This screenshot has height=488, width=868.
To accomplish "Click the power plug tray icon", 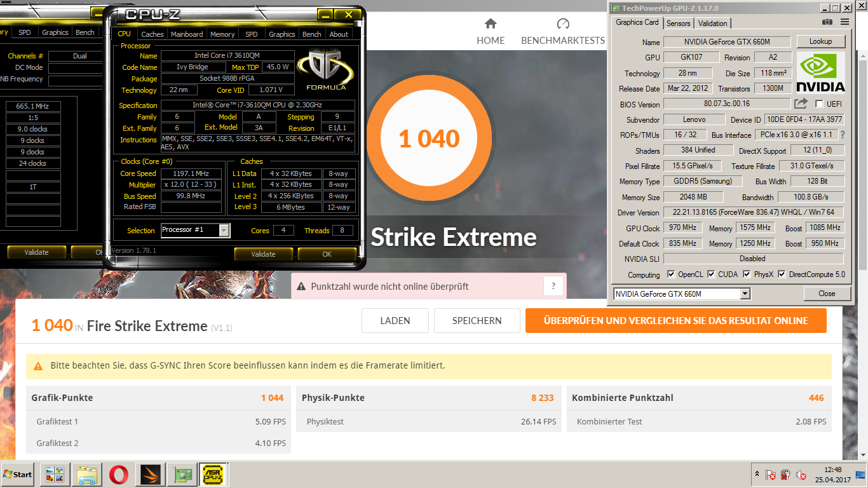I will click(x=786, y=475).
